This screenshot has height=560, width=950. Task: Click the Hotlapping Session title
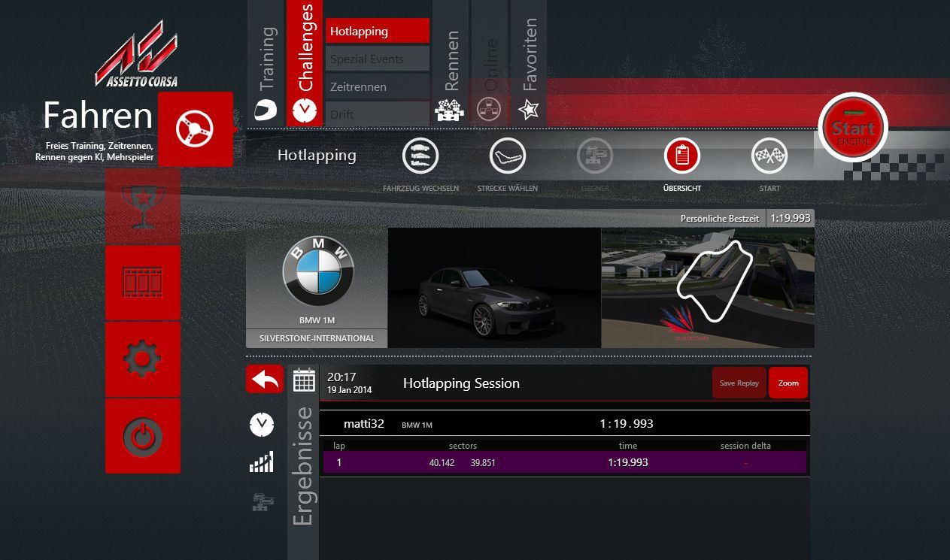[x=461, y=383]
